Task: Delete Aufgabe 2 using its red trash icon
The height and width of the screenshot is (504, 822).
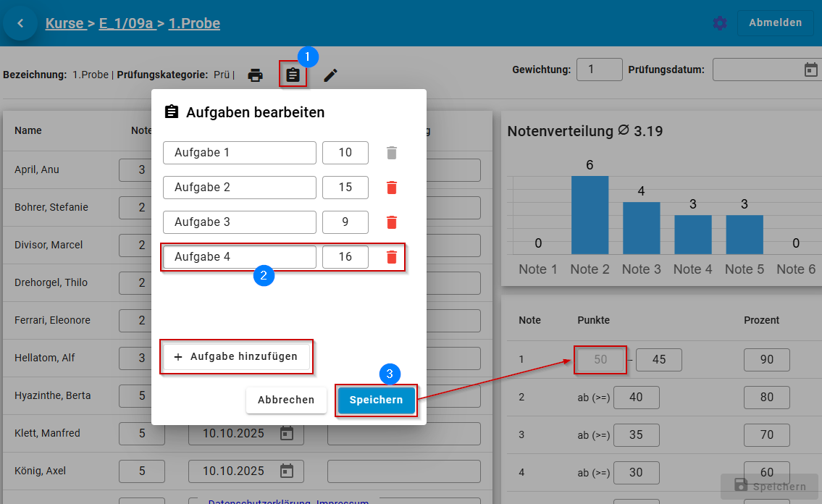Action: pos(392,188)
